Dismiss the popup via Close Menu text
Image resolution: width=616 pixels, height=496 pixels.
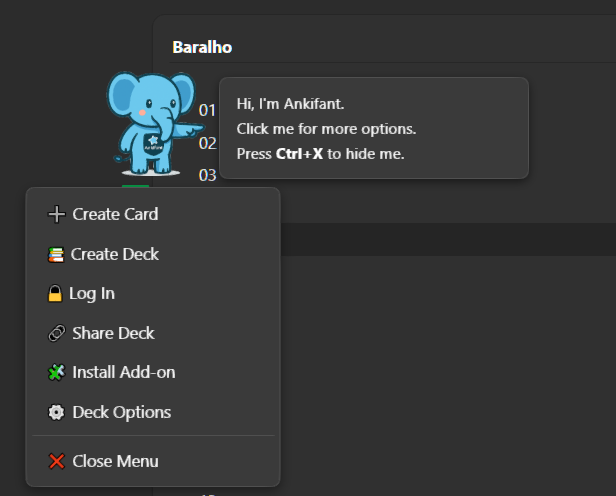115,461
